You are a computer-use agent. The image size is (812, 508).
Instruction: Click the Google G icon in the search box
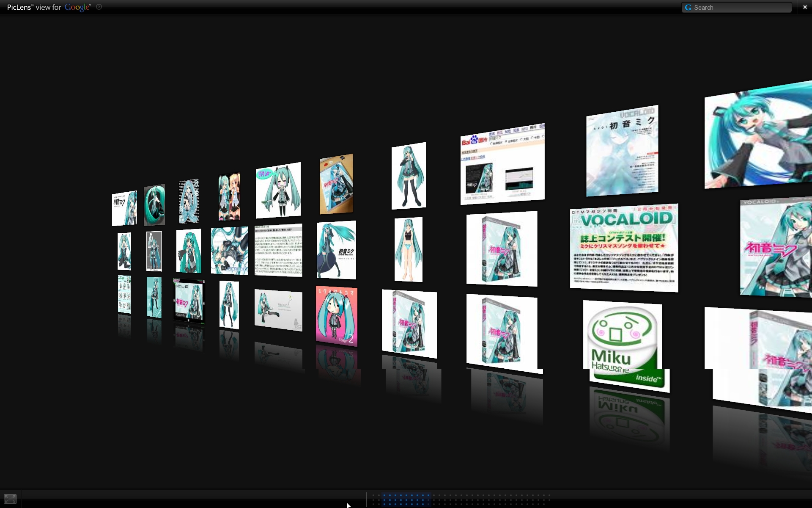point(688,8)
